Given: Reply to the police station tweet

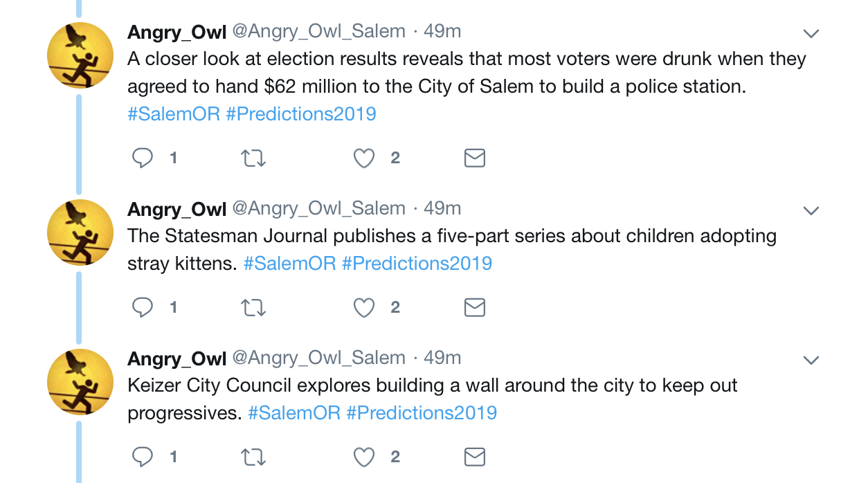Looking at the screenshot, I should [x=143, y=158].
